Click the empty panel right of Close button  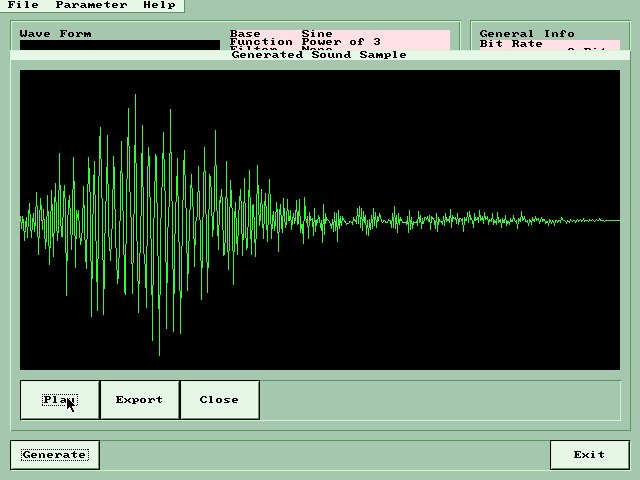point(440,400)
